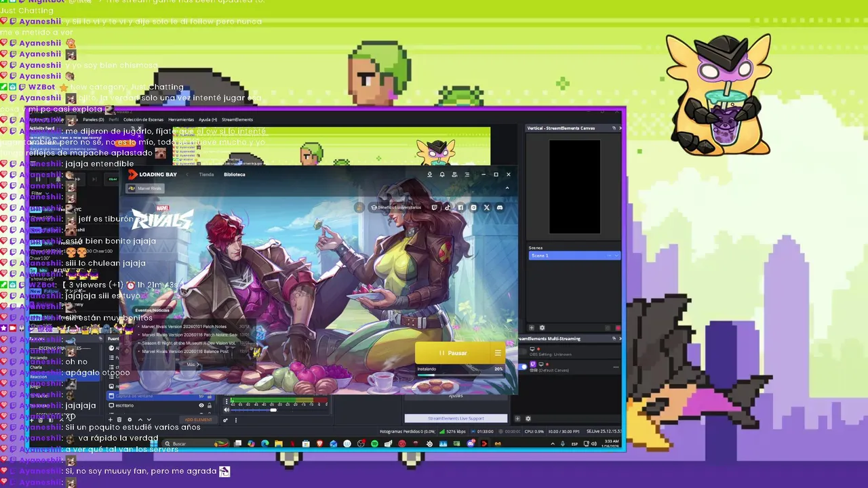Image resolution: width=868 pixels, height=488 pixels.
Task: Open the notifications bell in Loading Bay
Action: click(x=441, y=174)
